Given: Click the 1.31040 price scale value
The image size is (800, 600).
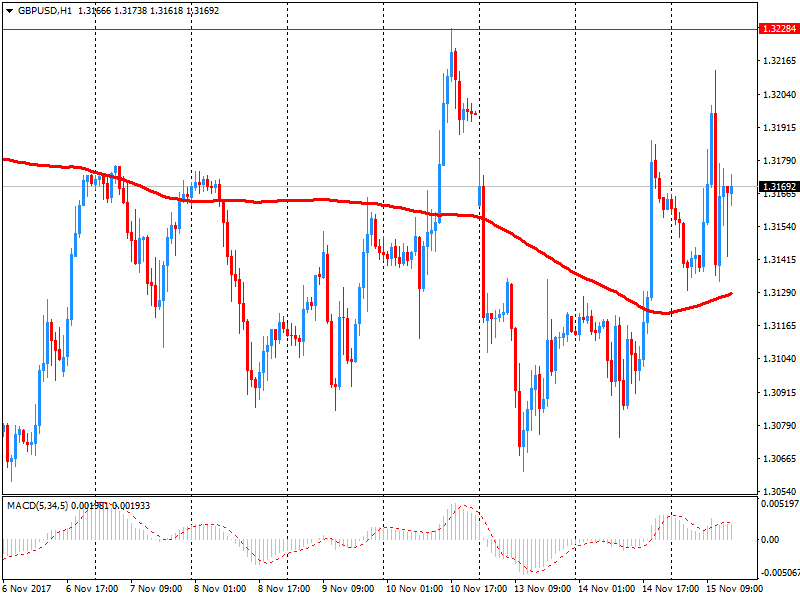Looking at the screenshot, I should [x=779, y=359].
